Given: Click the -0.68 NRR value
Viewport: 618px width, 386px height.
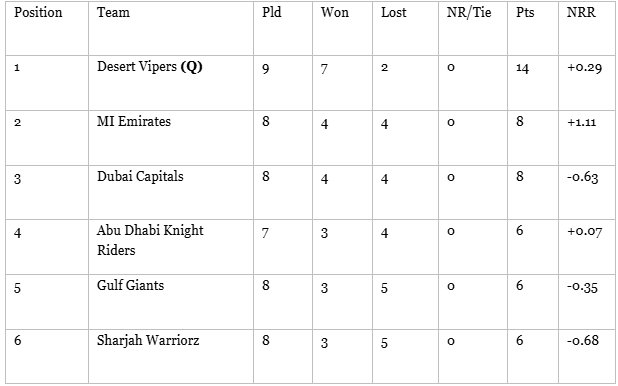Looking at the screenshot, I should click(583, 340).
